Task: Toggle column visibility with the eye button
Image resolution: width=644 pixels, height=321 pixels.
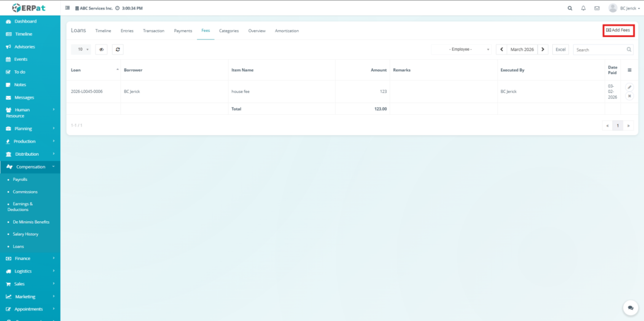Action: tap(101, 49)
